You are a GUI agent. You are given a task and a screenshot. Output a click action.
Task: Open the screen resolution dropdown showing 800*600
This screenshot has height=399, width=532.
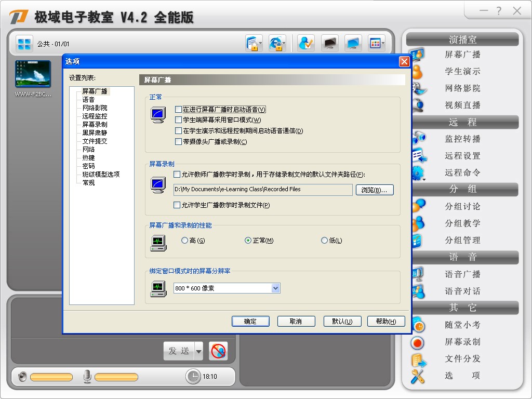click(x=276, y=288)
